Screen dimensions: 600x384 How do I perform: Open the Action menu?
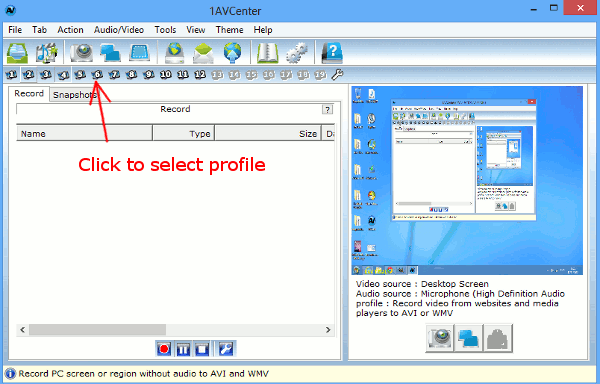(x=70, y=30)
